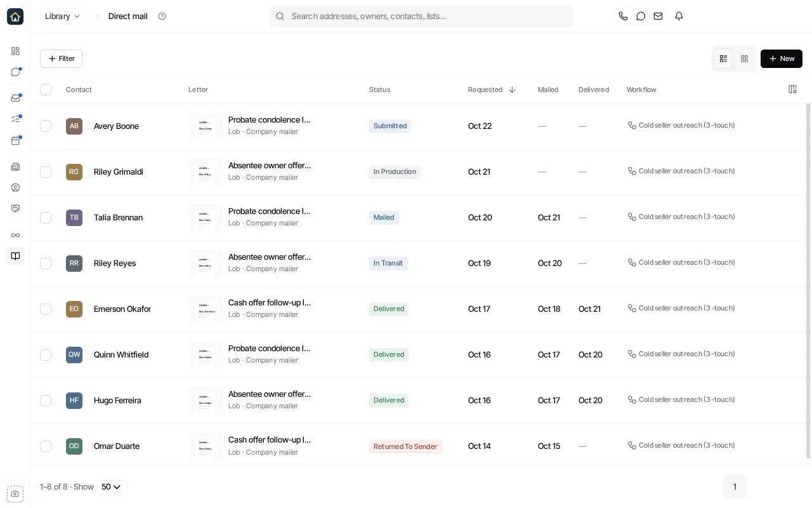Open the Show 50 rows-per-page dropdown

[111, 487]
